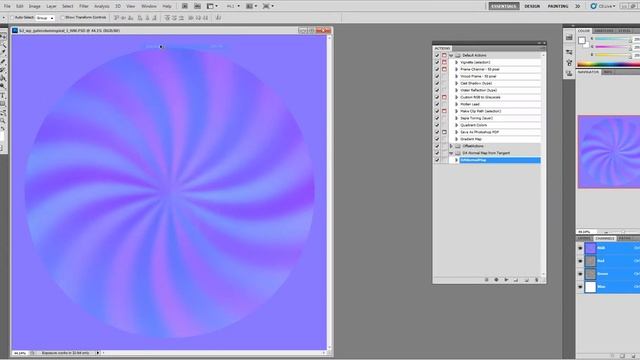This screenshot has width=640, height=360.
Task: Collapse the Default Actions set
Action: [451, 56]
